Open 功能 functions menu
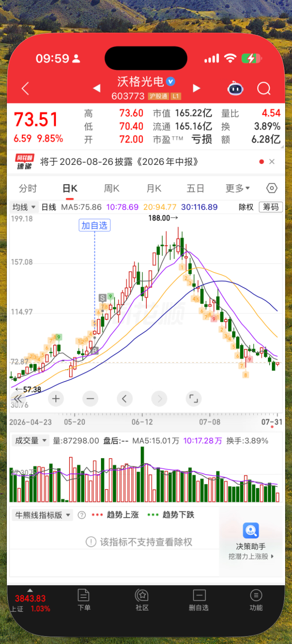This screenshot has height=644, width=292. 256,600
